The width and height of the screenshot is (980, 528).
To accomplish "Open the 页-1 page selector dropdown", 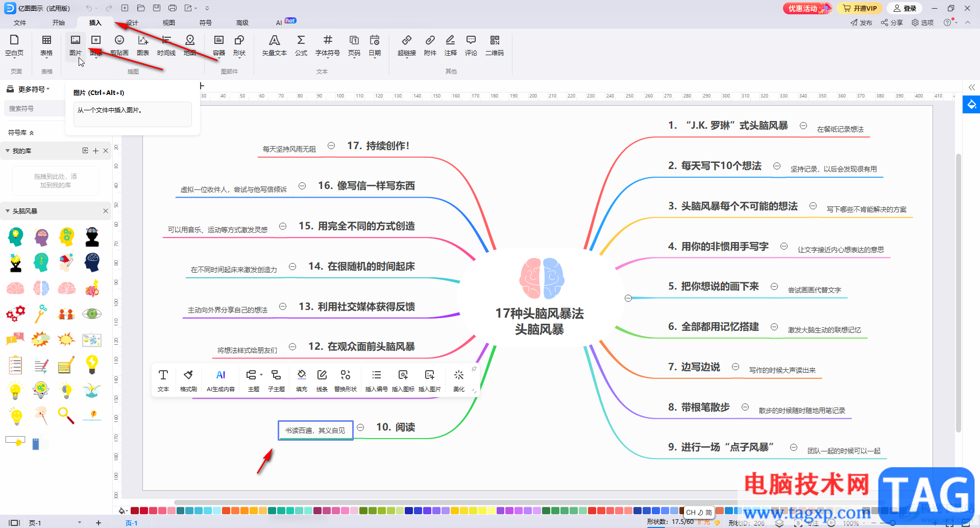I will click(80, 522).
